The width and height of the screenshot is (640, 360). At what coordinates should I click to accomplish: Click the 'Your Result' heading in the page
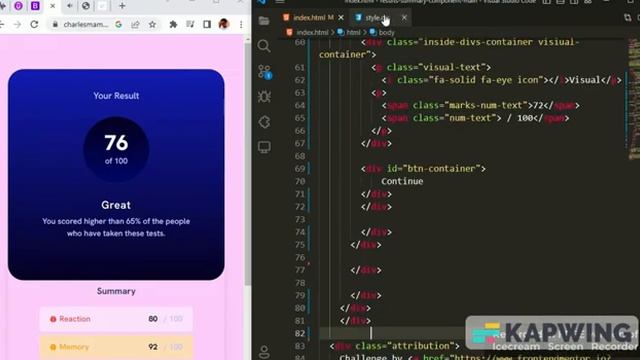(x=116, y=96)
